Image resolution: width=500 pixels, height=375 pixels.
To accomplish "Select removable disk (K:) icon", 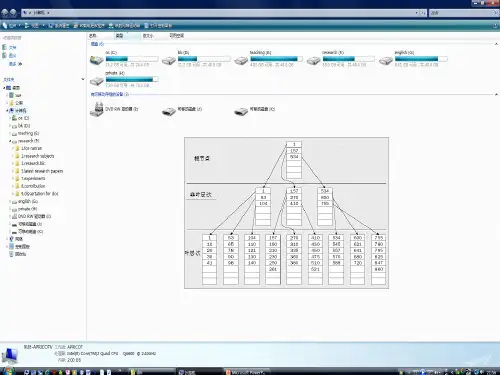I will click(241, 111).
